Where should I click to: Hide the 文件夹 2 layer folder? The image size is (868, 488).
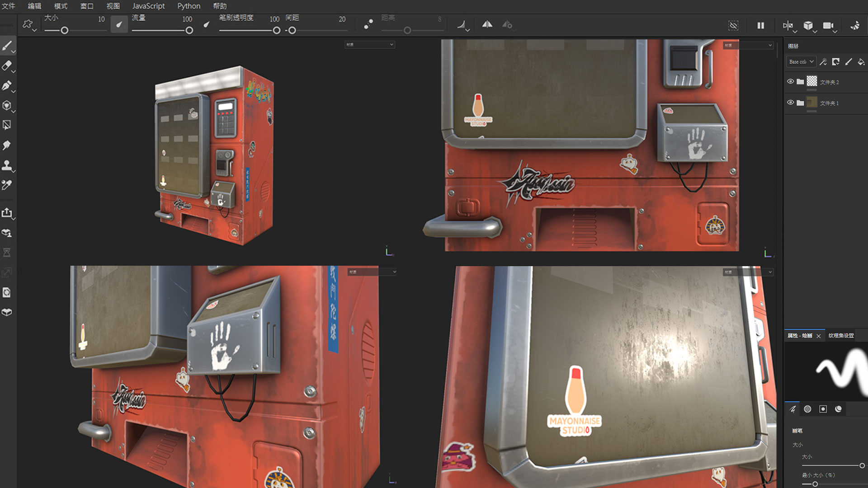click(790, 82)
